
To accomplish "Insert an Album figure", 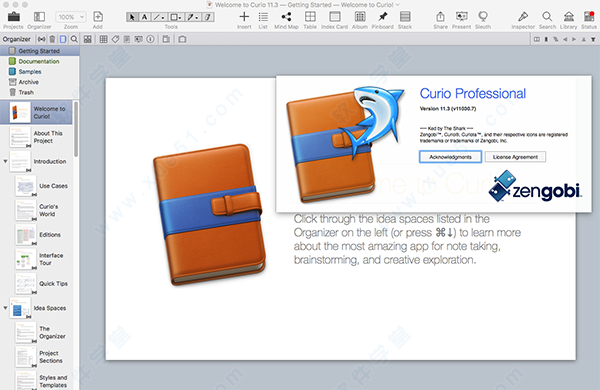I will pos(360,20).
